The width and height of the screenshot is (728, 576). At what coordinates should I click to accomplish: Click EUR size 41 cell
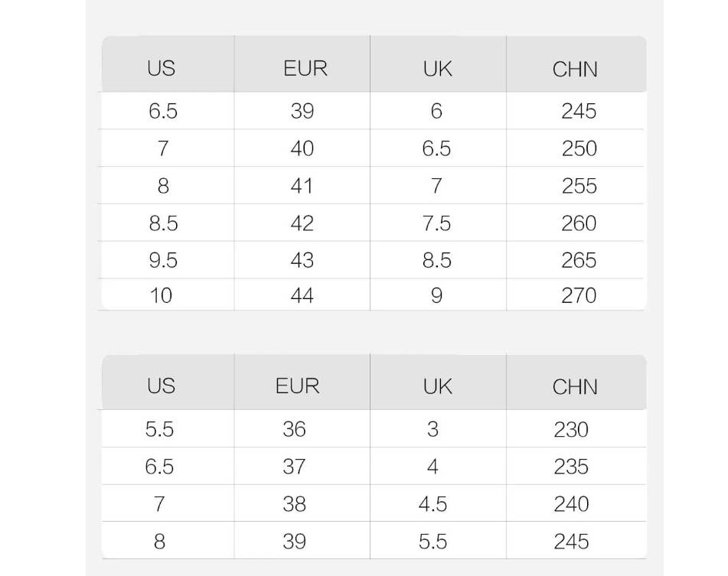click(302, 186)
